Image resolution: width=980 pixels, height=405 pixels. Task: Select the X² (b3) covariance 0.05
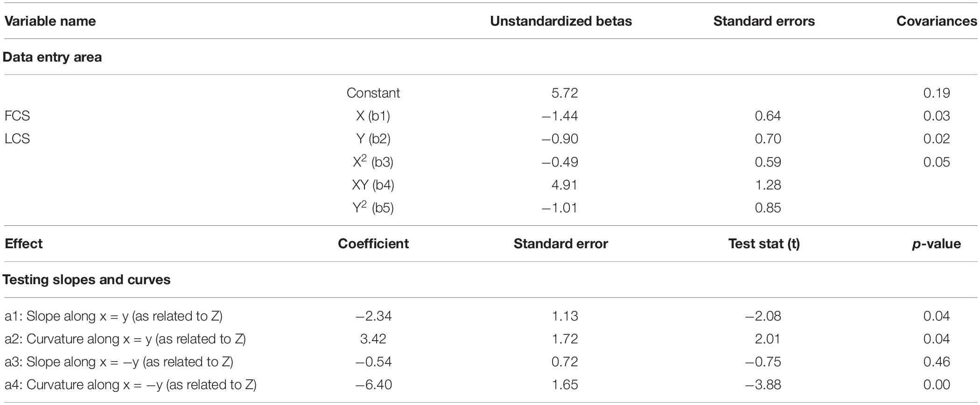(937, 162)
